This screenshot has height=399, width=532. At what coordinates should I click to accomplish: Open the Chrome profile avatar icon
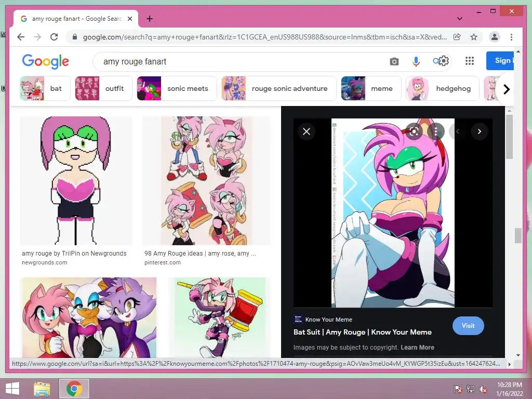click(495, 37)
